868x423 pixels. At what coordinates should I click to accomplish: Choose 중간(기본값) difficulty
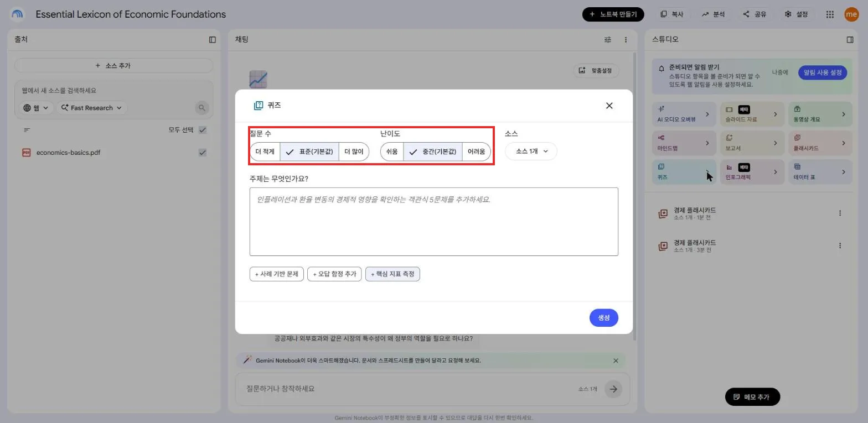click(x=433, y=152)
